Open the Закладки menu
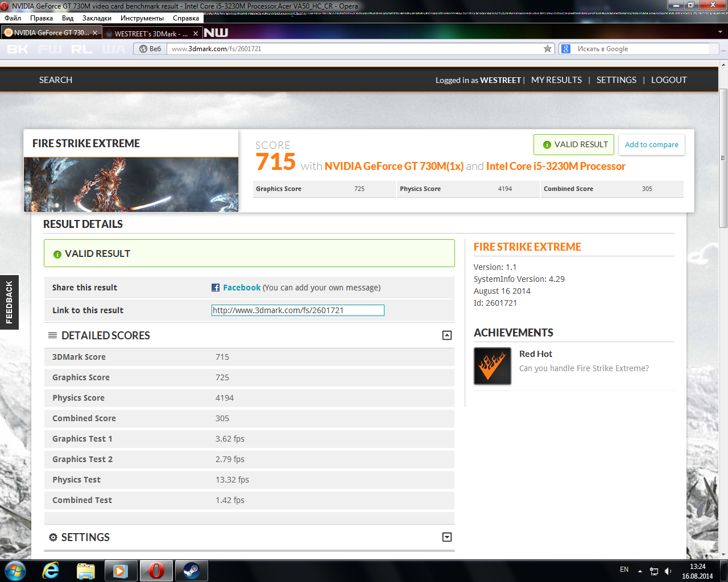 97,18
